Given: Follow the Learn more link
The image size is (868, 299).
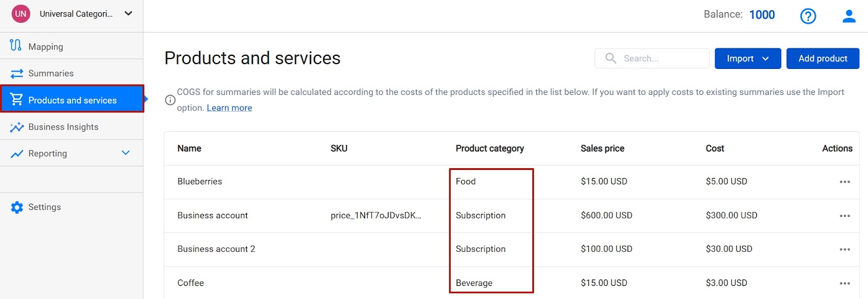Looking at the screenshot, I should 229,108.
